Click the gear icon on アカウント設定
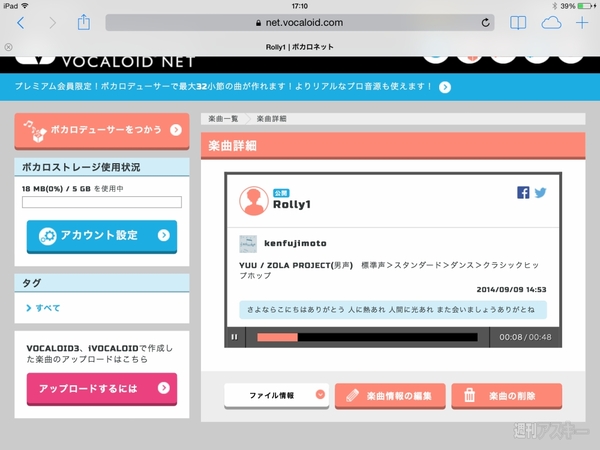Screen dimensions: 600x450 click(x=47, y=236)
